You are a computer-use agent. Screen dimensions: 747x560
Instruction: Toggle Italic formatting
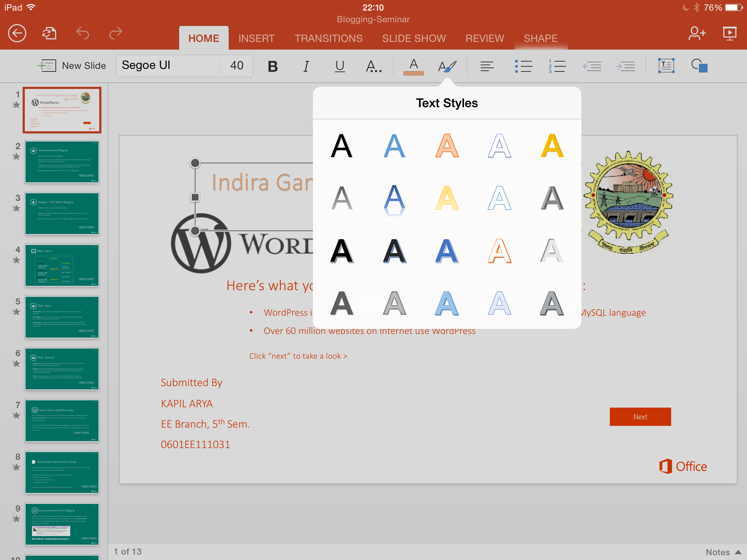[x=306, y=66]
